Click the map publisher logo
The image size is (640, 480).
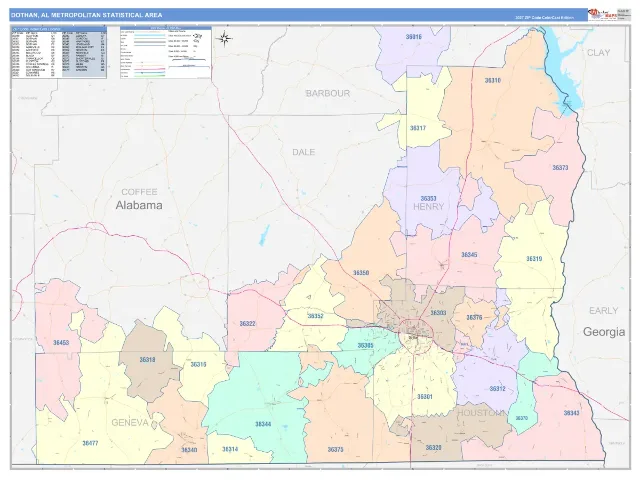[x=602, y=14]
